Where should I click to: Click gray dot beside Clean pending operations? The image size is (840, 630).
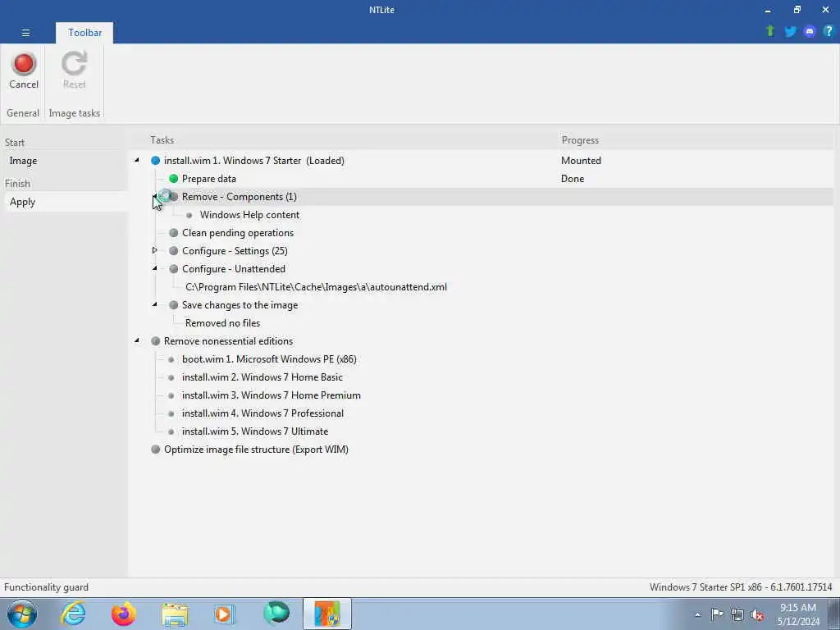click(174, 232)
